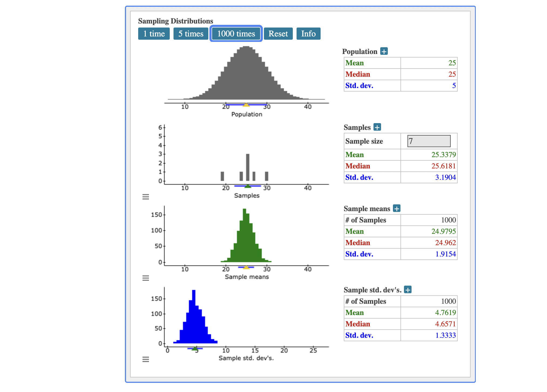Click yellow triangle under Sample means chart
Image resolution: width=547 pixels, height=392 pixels.
click(246, 267)
